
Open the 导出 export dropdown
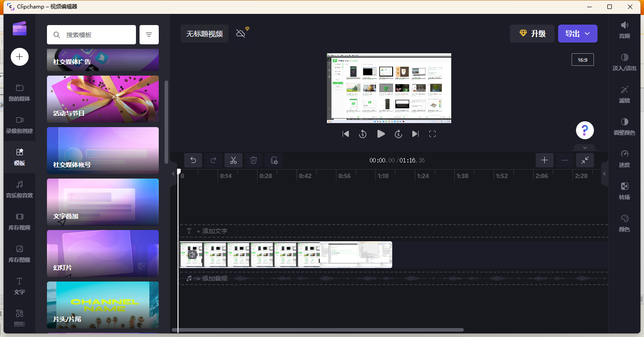578,34
